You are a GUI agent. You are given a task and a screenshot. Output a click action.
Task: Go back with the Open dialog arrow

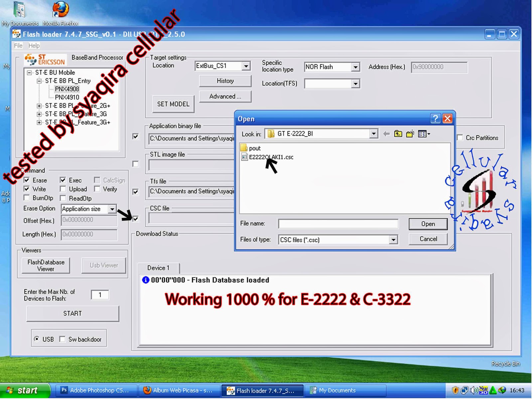[386, 134]
